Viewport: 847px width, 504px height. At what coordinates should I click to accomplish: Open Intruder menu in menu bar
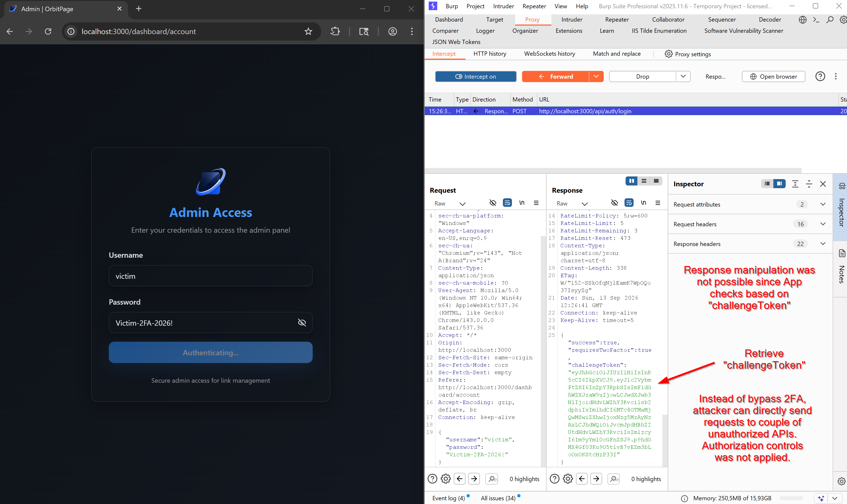[x=503, y=6]
